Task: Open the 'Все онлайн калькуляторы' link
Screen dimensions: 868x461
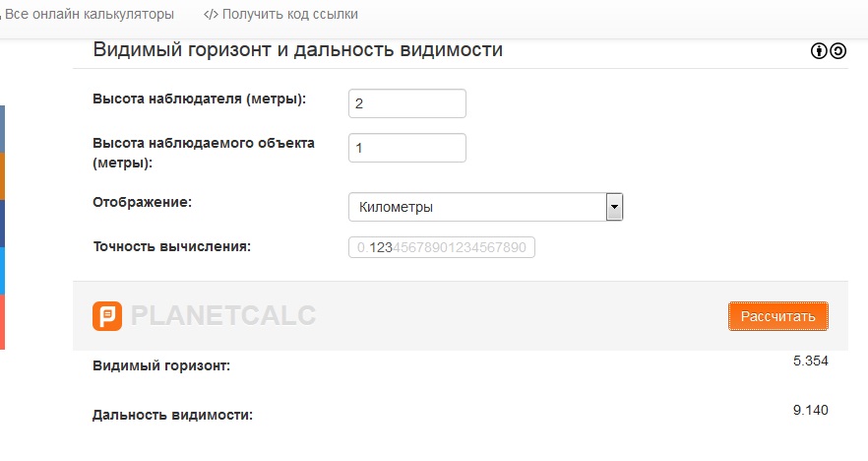Action: click(89, 14)
